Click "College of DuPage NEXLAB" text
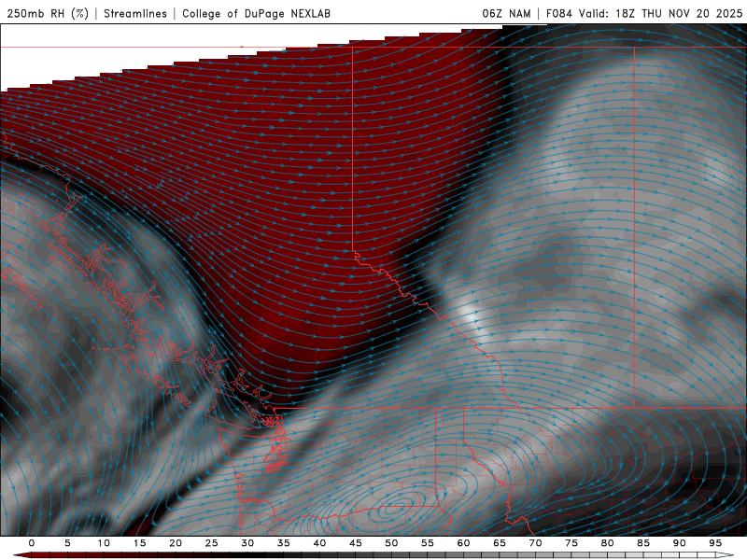The height and width of the screenshot is (560, 747). (x=256, y=13)
